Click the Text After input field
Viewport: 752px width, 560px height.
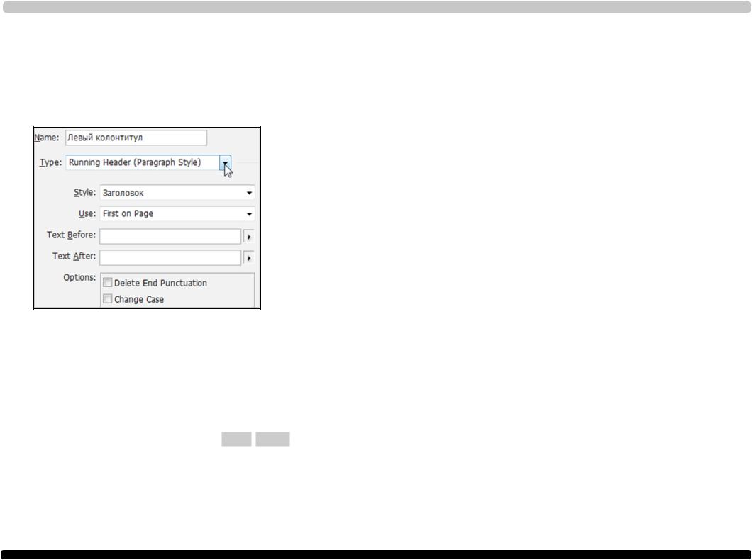click(170, 258)
